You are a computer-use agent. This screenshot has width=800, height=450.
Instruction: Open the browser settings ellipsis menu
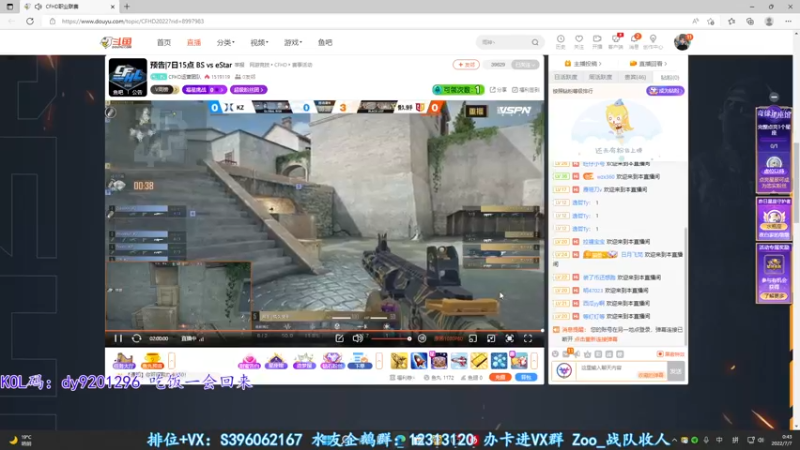788,21
